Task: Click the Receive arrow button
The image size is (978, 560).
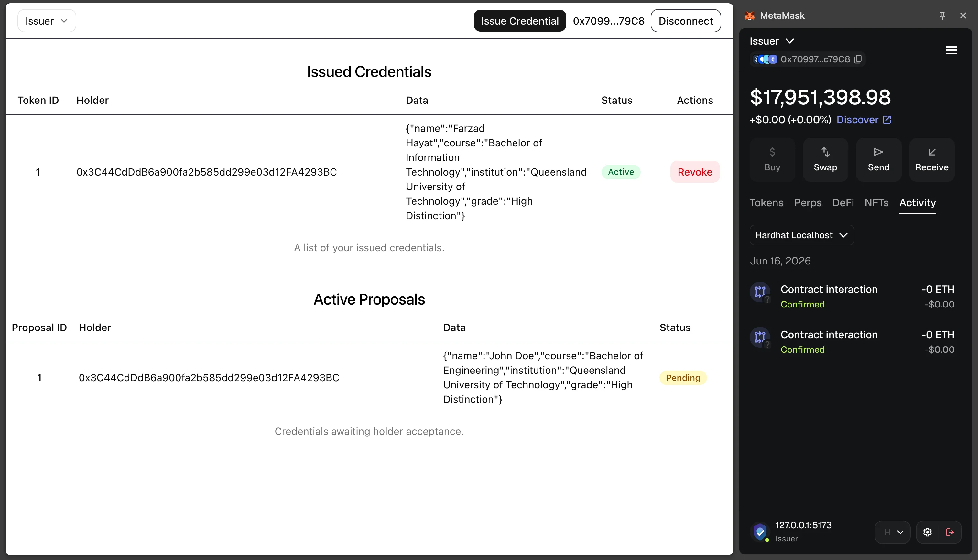Action: (931, 160)
